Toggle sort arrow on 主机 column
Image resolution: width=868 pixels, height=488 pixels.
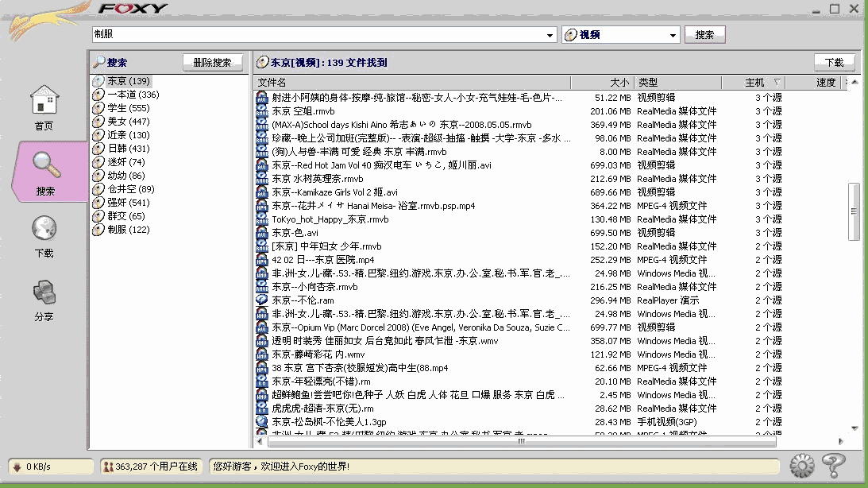coord(776,83)
